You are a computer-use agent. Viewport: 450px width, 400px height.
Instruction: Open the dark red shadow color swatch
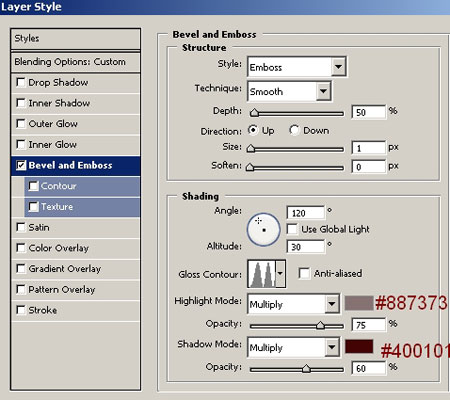click(x=359, y=346)
